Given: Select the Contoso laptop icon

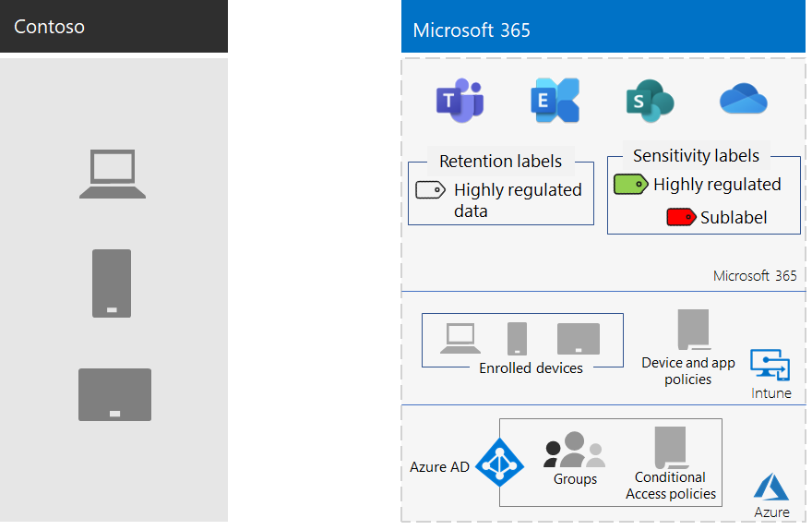Looking at the screenshot, I should 113,174.
